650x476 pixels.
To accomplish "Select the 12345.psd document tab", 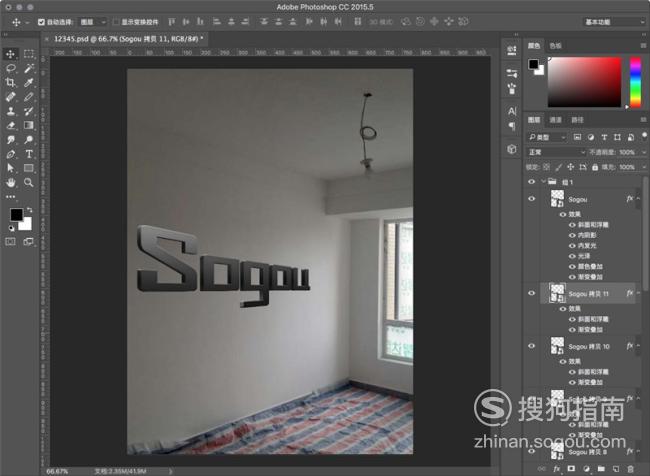I will 126,39.
